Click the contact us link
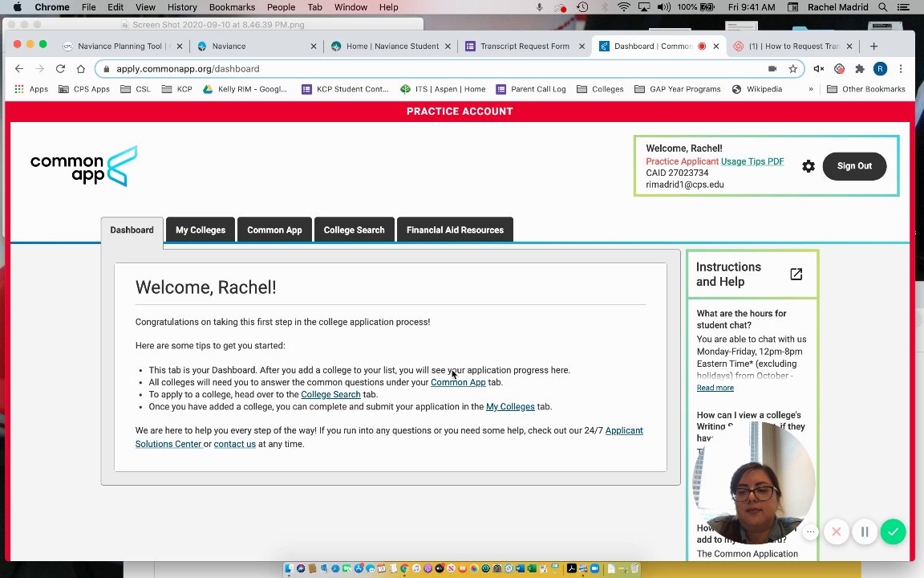Viewport: 924px width, 578px height. 234,444
